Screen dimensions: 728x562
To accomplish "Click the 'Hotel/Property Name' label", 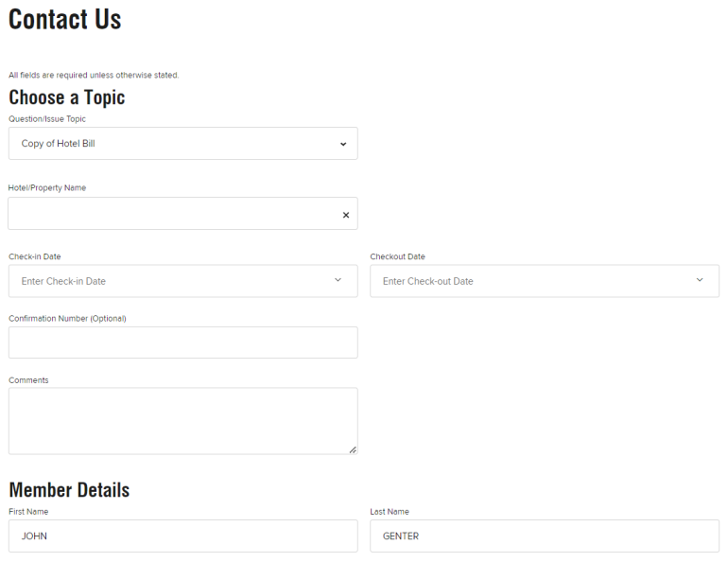I will (47, 188).
